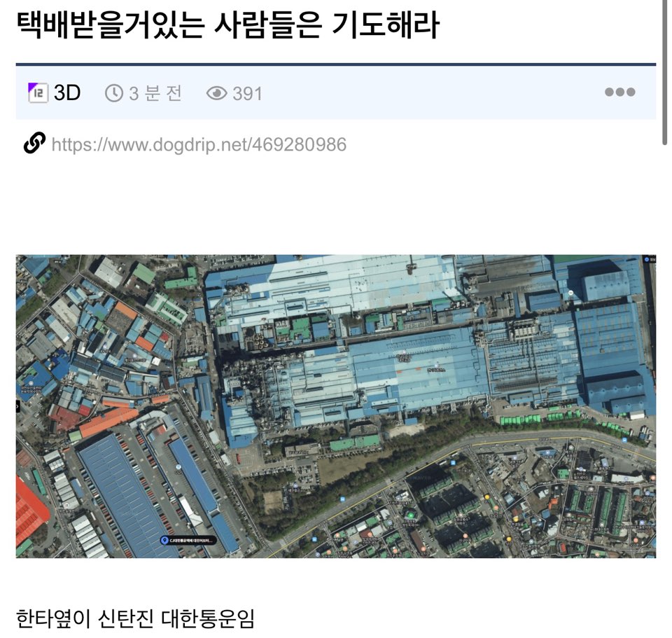
Task: Open author 3D's profile
Action: pyautogui.click(x=67, y=92)
